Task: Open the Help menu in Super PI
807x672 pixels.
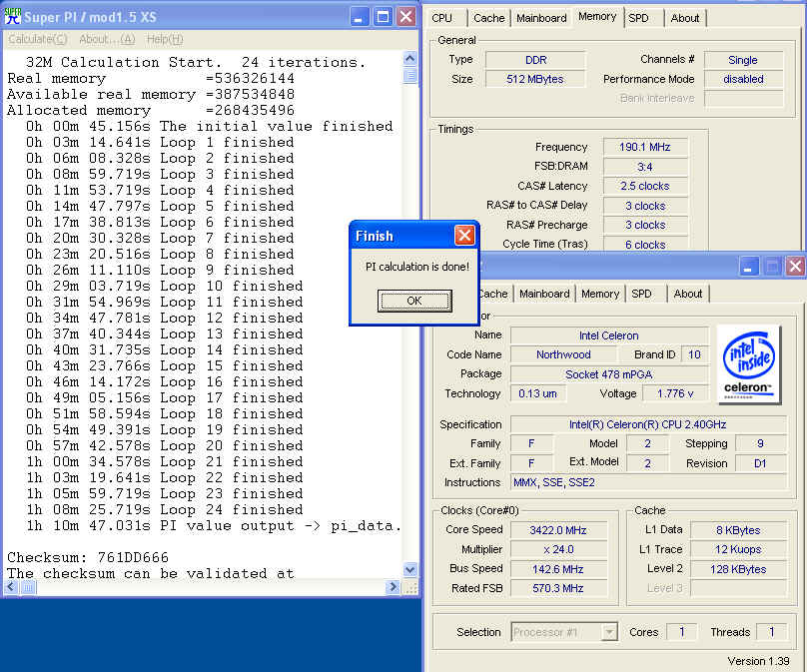Action: 165,39
